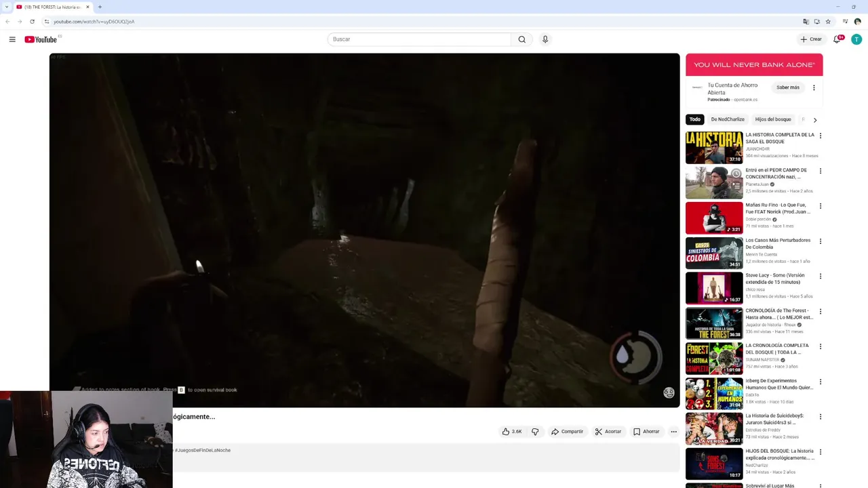The width and height of the screenshot is (868, 488).
Task: Open options for Los Casos Más Perturbadores video
Action: 820,241
